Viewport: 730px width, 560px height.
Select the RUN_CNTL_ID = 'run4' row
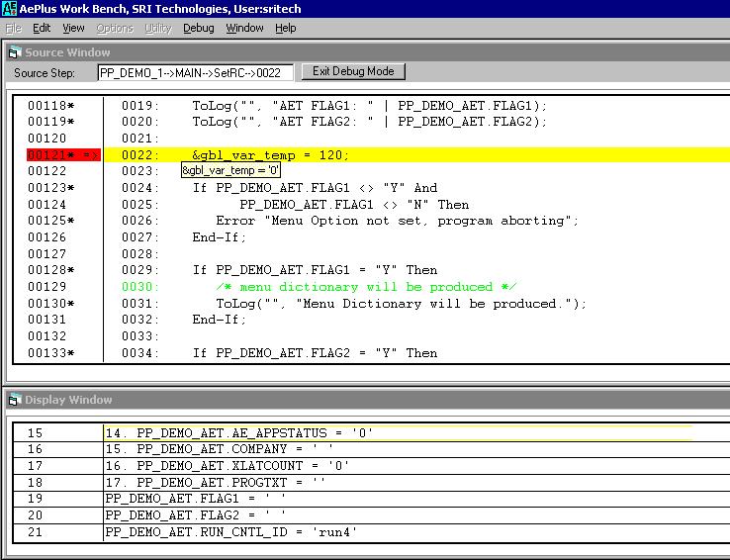click(230, 533)
